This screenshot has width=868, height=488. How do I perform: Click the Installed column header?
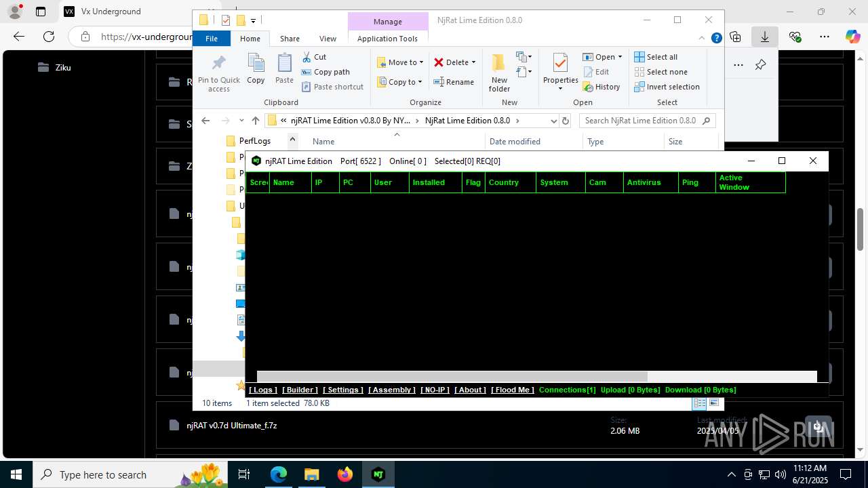435,182
